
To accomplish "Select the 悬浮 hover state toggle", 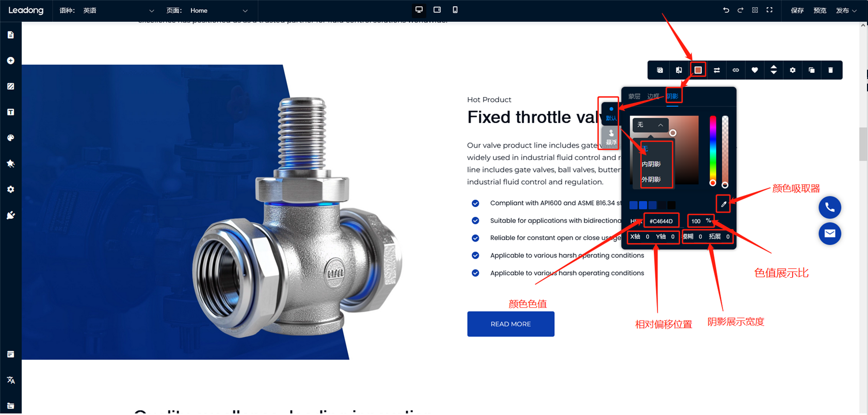I will tap(611, 137).
